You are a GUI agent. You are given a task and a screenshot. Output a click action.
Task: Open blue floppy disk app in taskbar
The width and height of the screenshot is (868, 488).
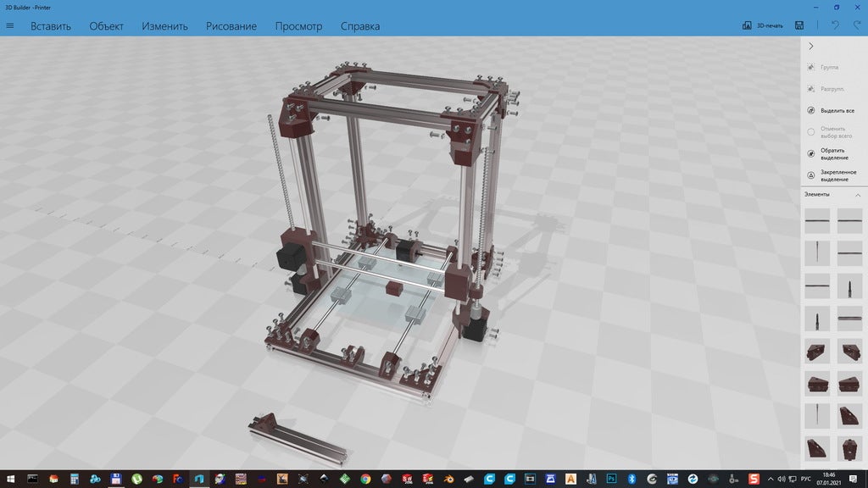[115, 479]
